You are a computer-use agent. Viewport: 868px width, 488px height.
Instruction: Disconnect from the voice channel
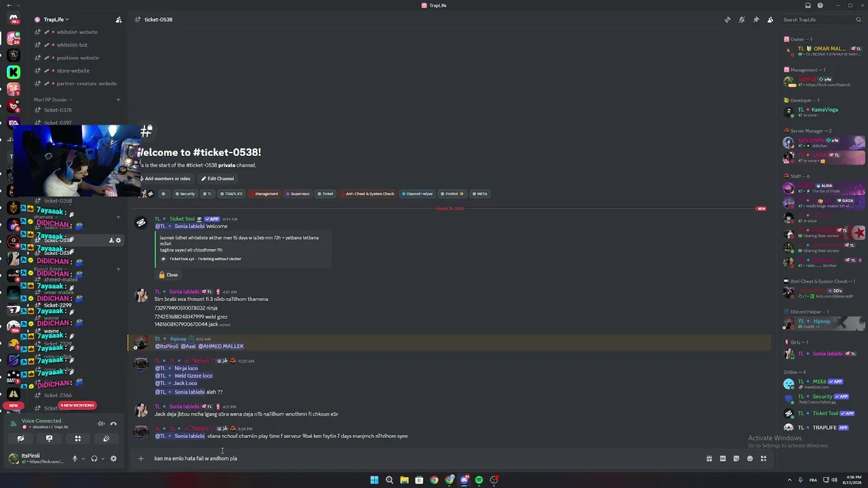[113, 424]
